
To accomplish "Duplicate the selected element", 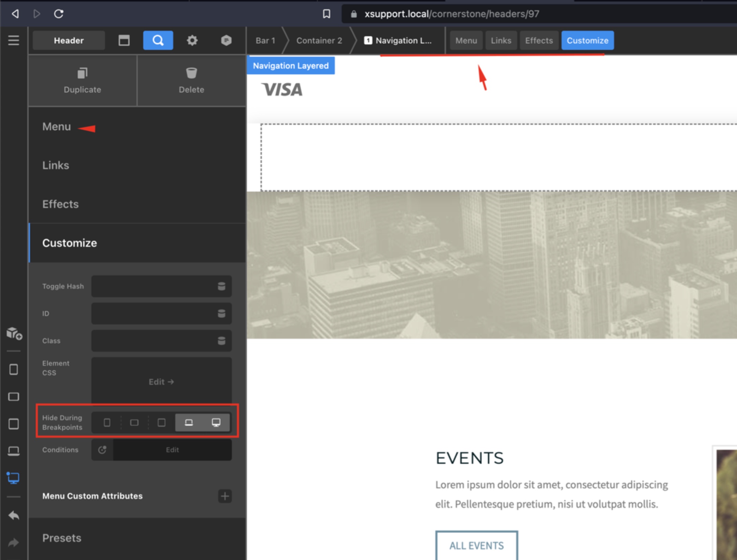I will [x=82, y=80].
